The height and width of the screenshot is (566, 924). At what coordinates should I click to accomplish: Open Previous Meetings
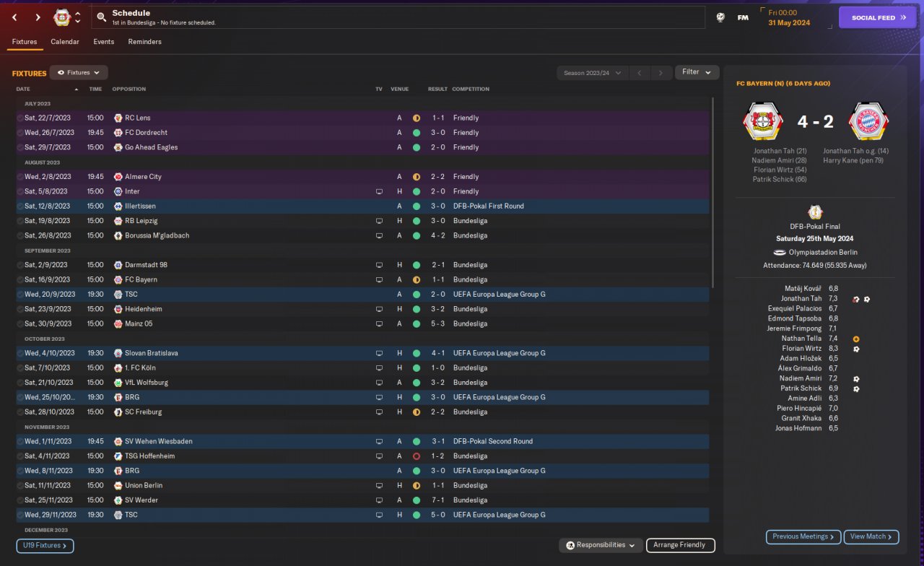(x=803, y=536)
